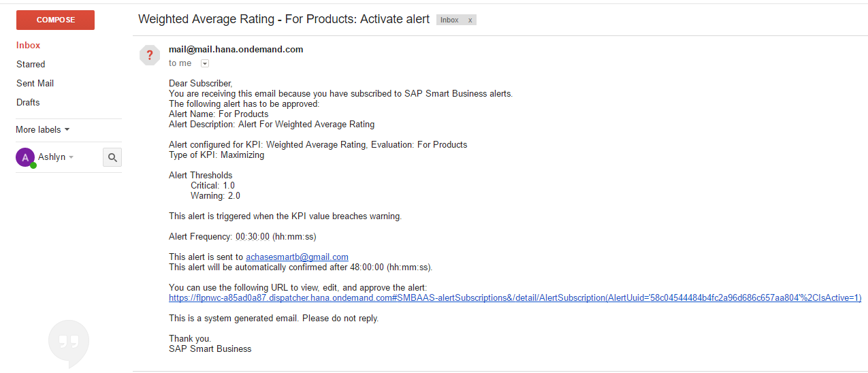Open the dropdown arrow beside Ashlyn
The height and width of the screenshot is (373, 868).
click(71, 157)
